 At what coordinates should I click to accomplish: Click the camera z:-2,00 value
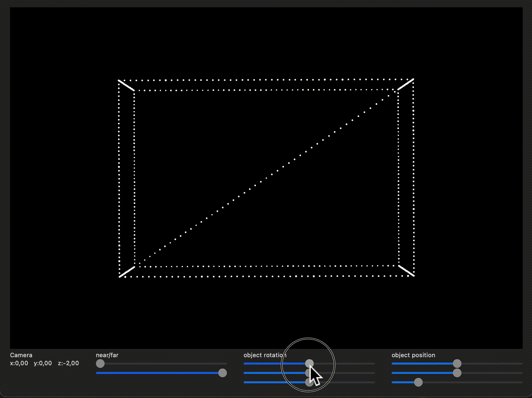pyautogui.click(x=69, y=363)
